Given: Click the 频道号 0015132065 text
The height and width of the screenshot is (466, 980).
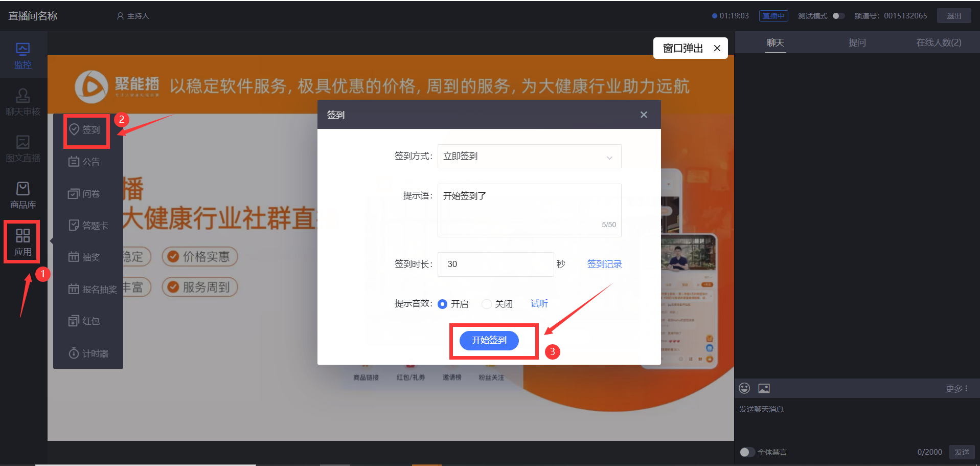Looking at the screenshot, I should click(891, 16).
